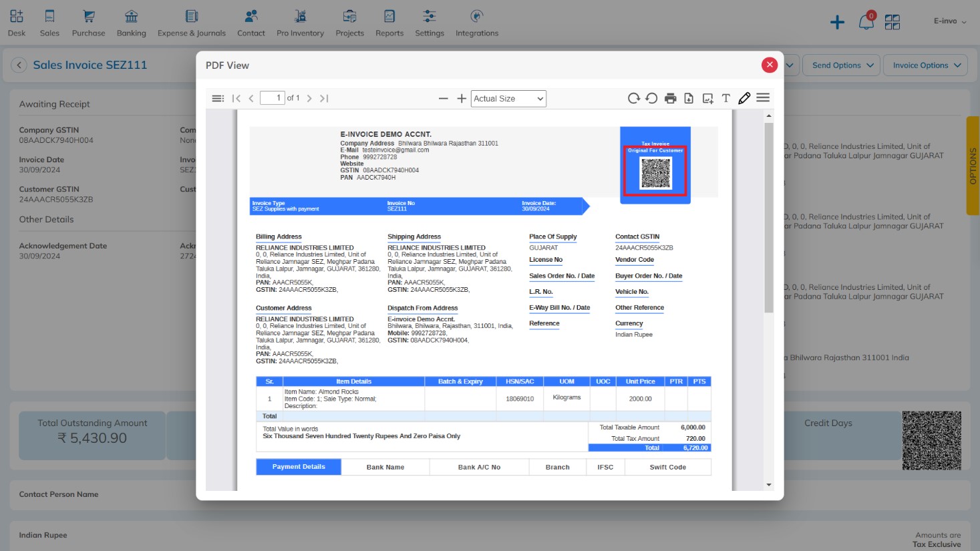Image resolution: width=980 pixels, height=551 pixels.
Task: Click the Credit Days card
Action: coord(828,435)
